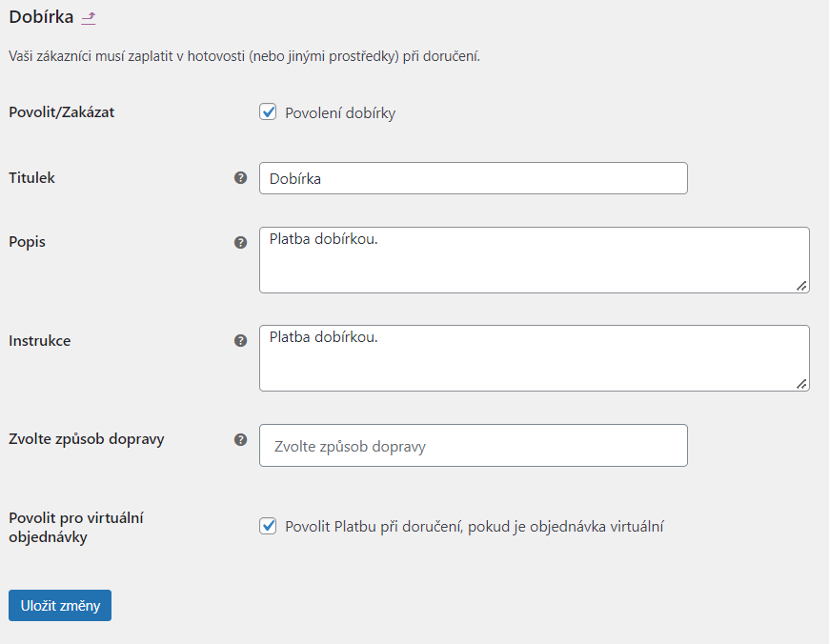
Task: Click the help icon beside Instrukce
Action: (x=240, y=341)
